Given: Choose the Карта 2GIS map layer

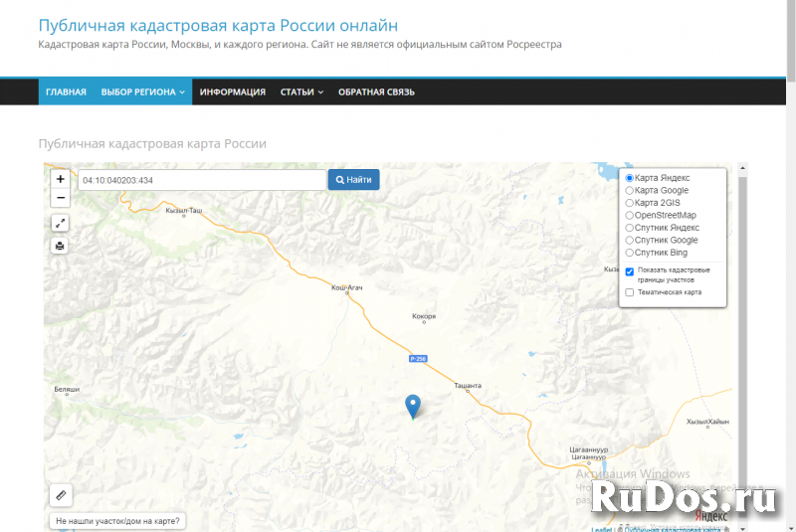Looking at the screenshot, I should (x=630, y=203).
